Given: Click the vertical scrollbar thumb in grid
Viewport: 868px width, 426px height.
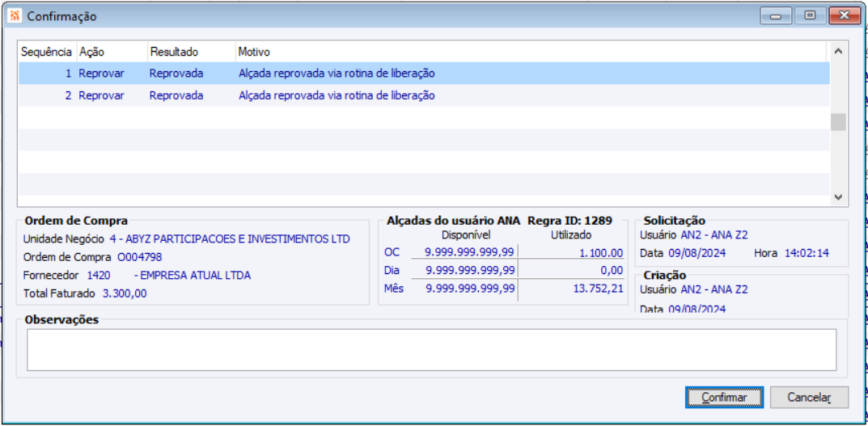Looking at the screenshot, I should 838,122.
